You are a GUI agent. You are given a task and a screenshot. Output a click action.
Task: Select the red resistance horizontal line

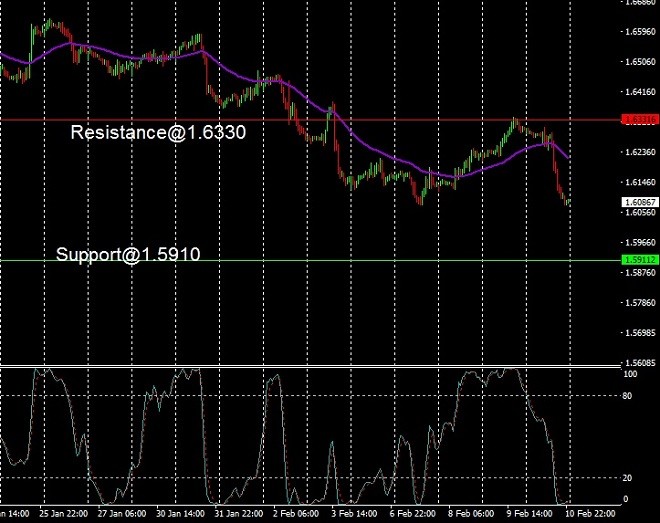click(x=311, y=120)
